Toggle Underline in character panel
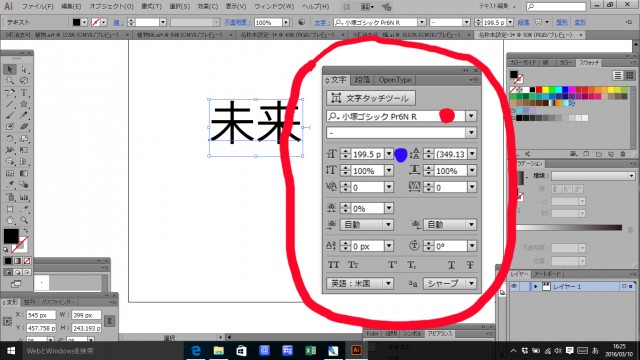The image size is (640, 360). click(451, 265)
